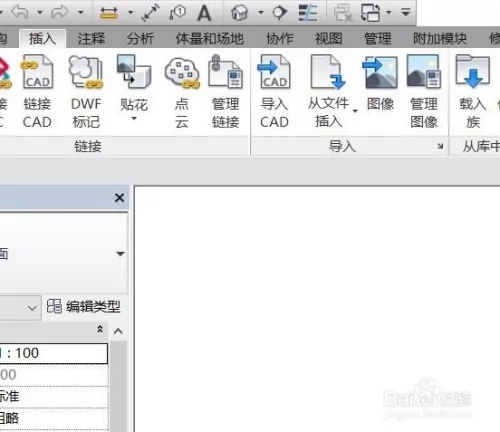Open Customize Quick Access Toolbar menu
500x432 pixels.
click(406, 13)
